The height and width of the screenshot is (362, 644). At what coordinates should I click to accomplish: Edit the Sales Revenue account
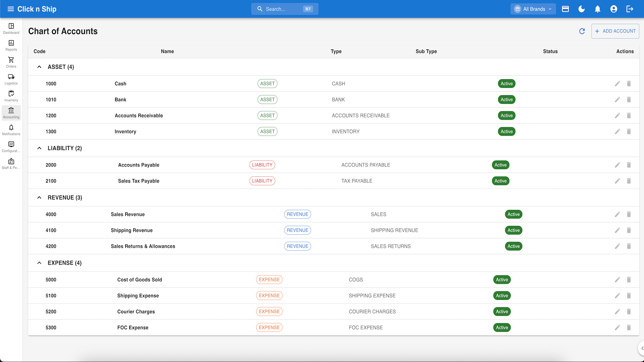pos(617,214)
